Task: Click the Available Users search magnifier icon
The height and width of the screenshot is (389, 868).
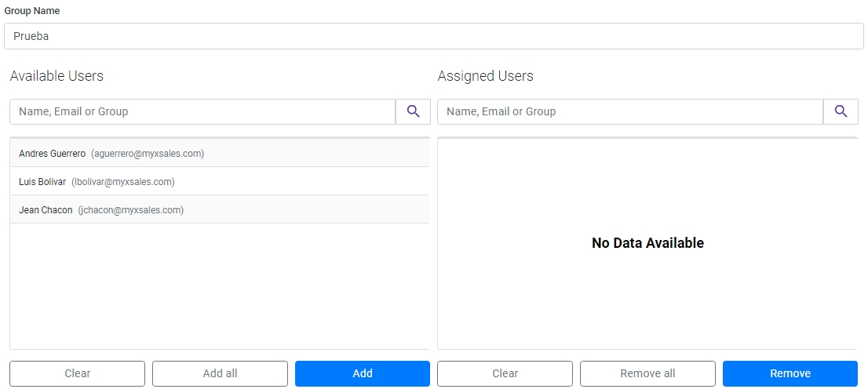Action: pos(413,111)
